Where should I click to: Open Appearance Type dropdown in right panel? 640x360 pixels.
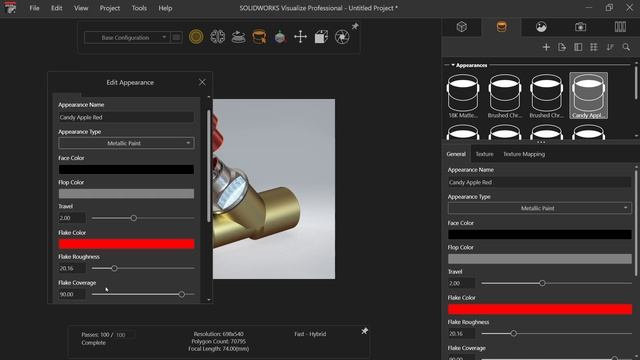pos(539,208)
